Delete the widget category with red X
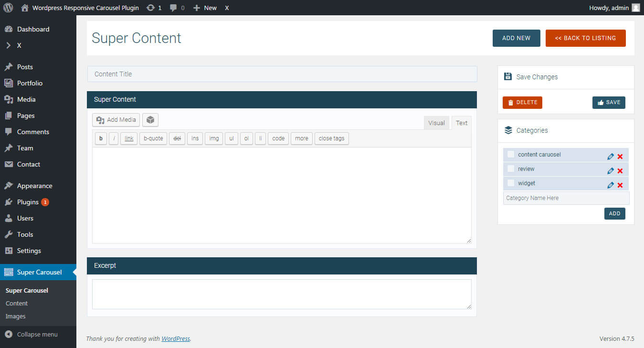 click(x=620, y=185)
